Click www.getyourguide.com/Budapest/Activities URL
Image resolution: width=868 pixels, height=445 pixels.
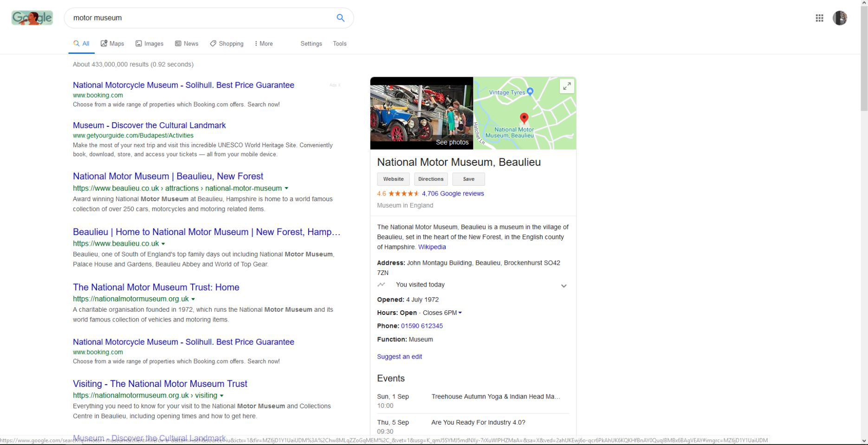coord(133,136)
